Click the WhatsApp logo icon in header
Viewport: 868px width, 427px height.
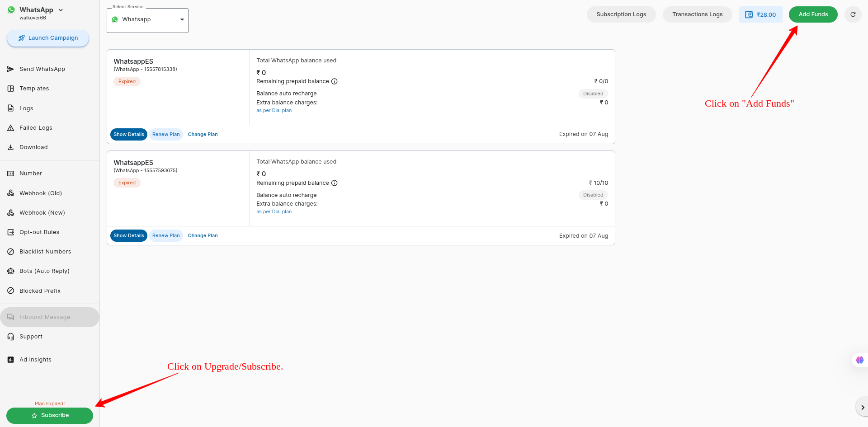tap(11, 9)
